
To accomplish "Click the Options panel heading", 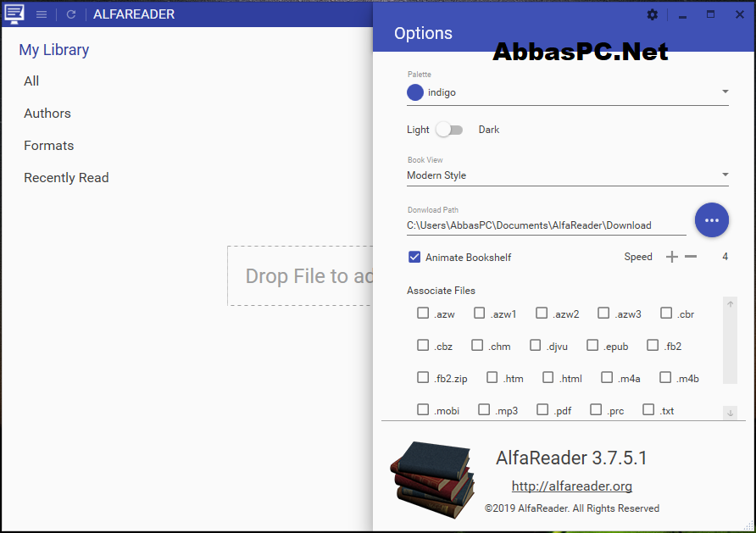I will click(x=423, y=33).
